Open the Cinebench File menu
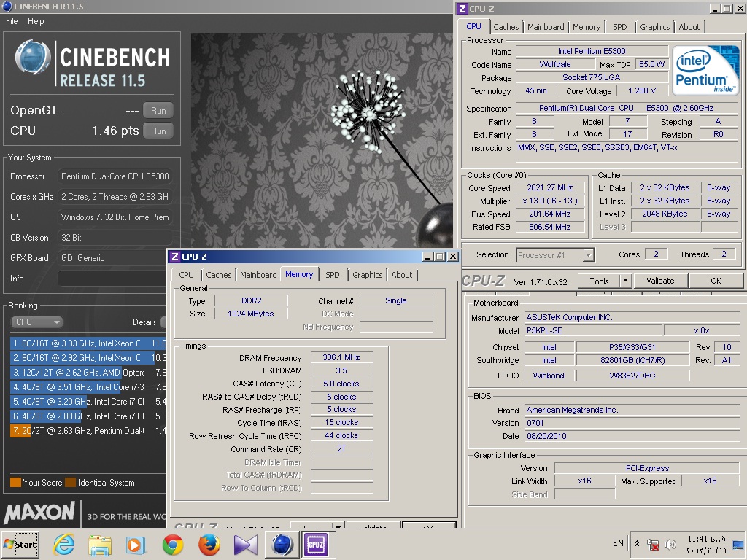This screenshot has height=560, width=747. 12,21
